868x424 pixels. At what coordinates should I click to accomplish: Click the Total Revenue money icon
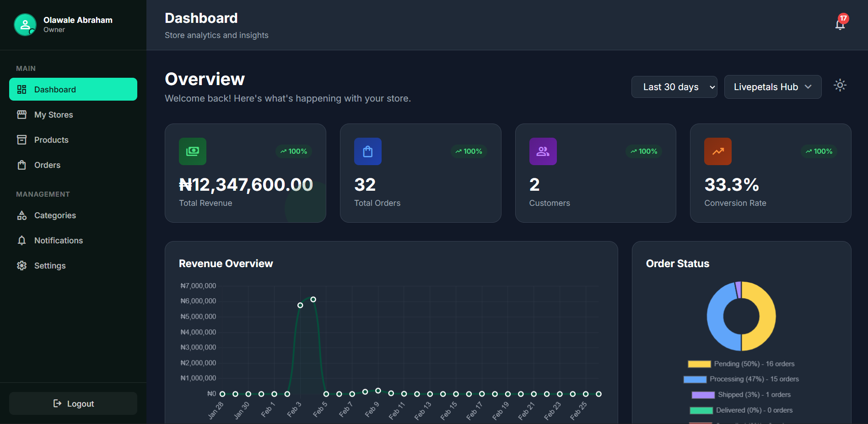(x=193, y=151)
